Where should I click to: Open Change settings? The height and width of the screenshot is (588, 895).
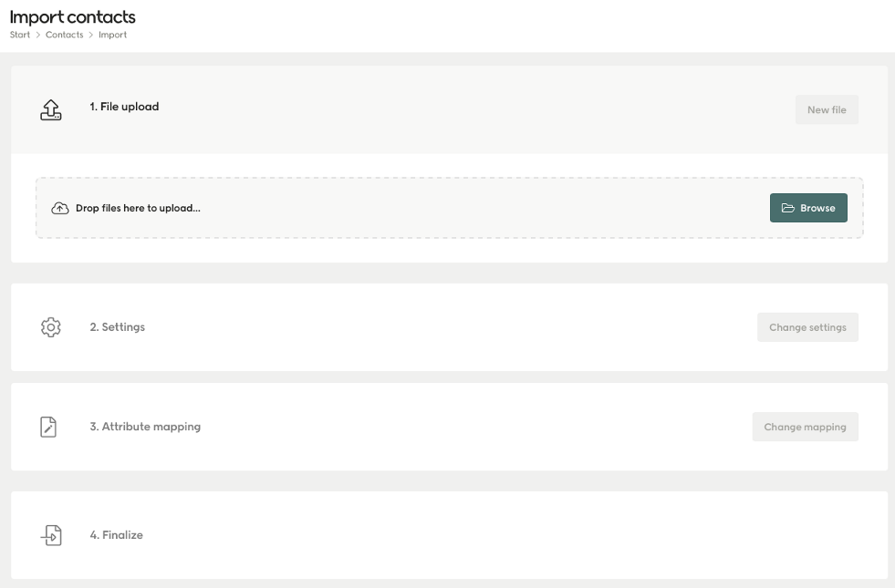click(807, 327)
